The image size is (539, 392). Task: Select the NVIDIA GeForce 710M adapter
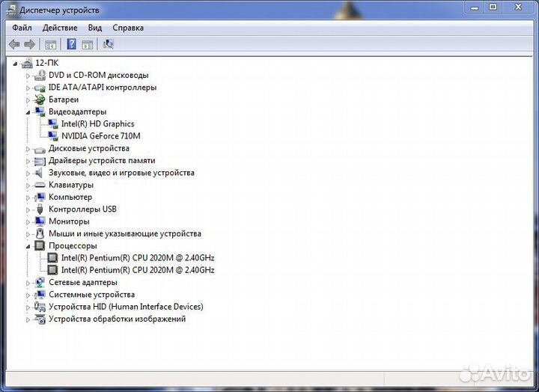tap(100, 136)
